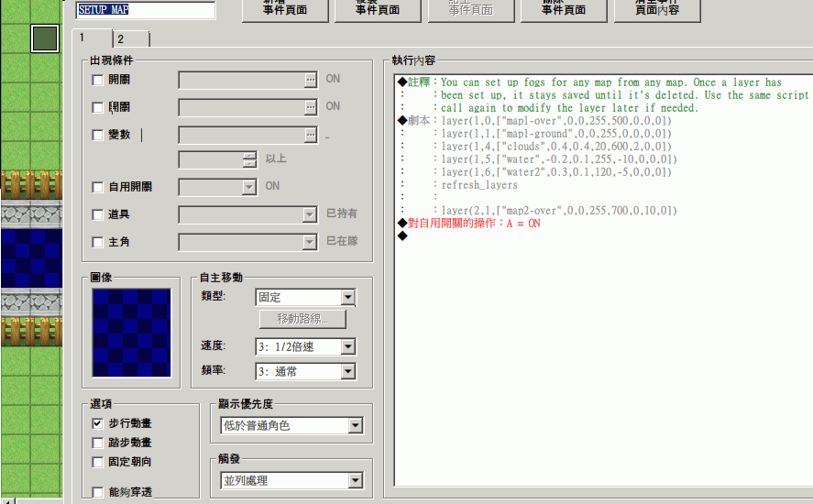Image resolution: width=813 pixels, height=504 pixels.
Task: Enable the 自用開關 condition checkbox
Action: click(97, 187)
